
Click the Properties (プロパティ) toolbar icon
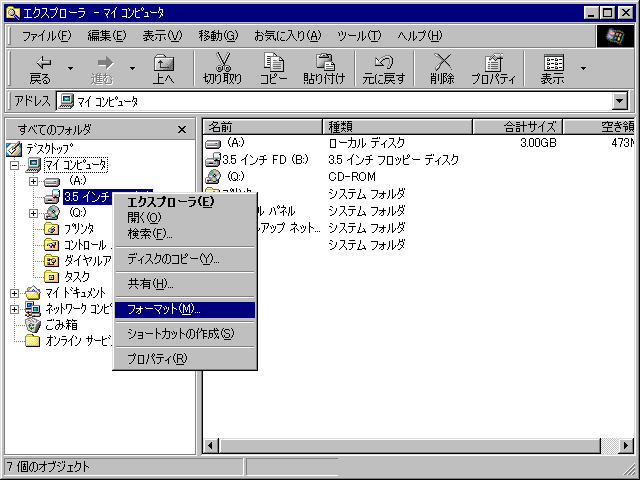tap(493, 62)
